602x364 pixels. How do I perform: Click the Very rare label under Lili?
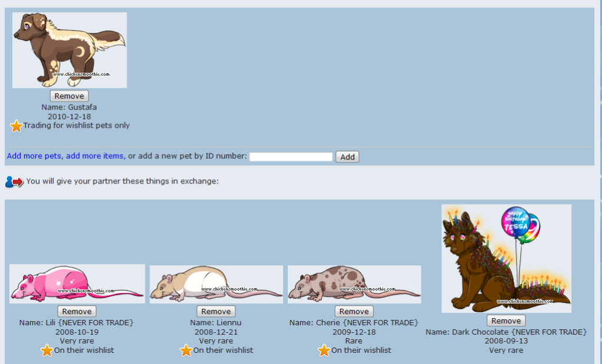tap(77, 340)
